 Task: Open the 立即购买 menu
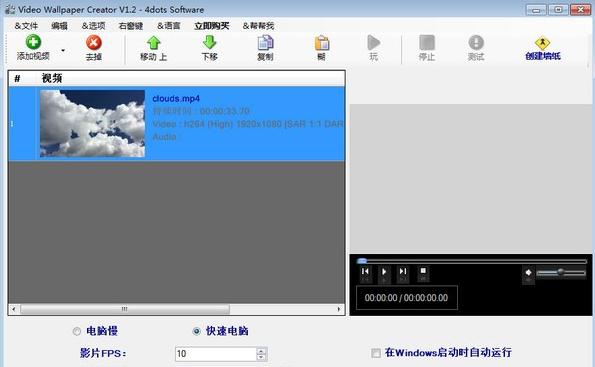click(212, 26)
